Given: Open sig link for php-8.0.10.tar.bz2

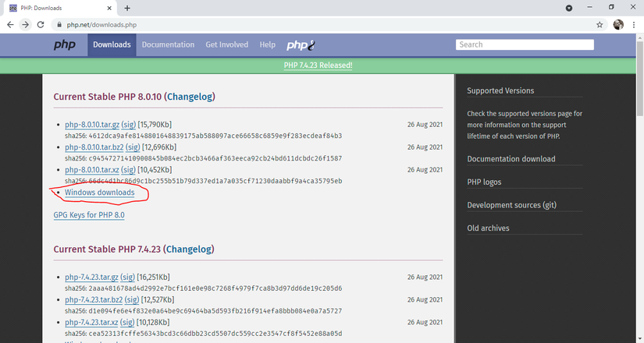Looking at the screenshot, I should 133,147.
